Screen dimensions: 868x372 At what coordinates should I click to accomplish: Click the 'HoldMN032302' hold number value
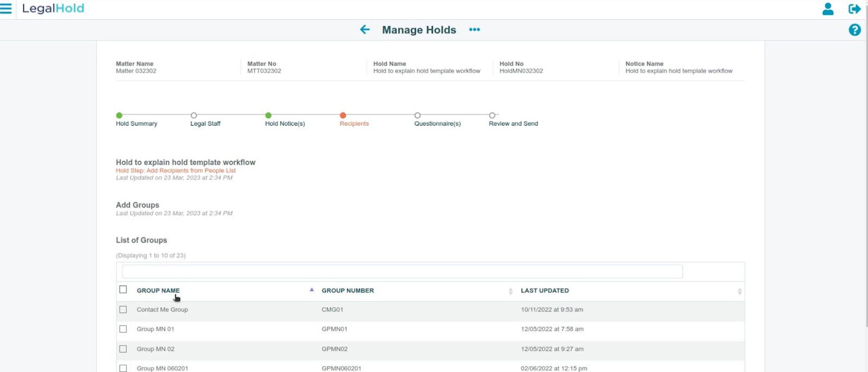click(x=521, y=71)
